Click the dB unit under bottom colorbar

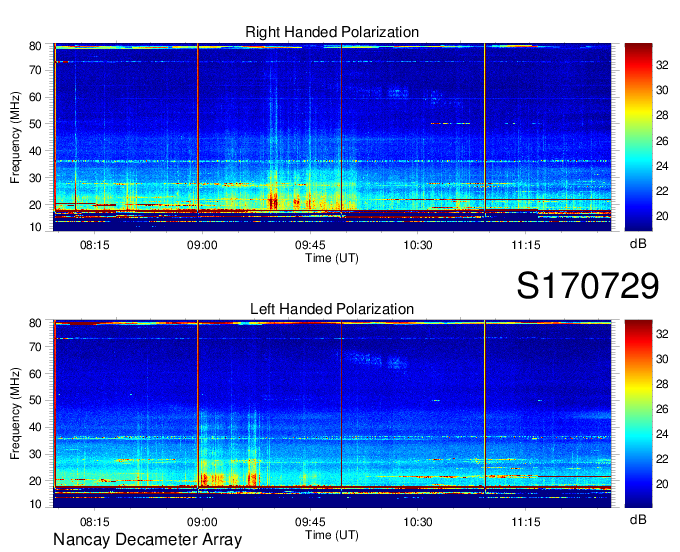[638, 519]
